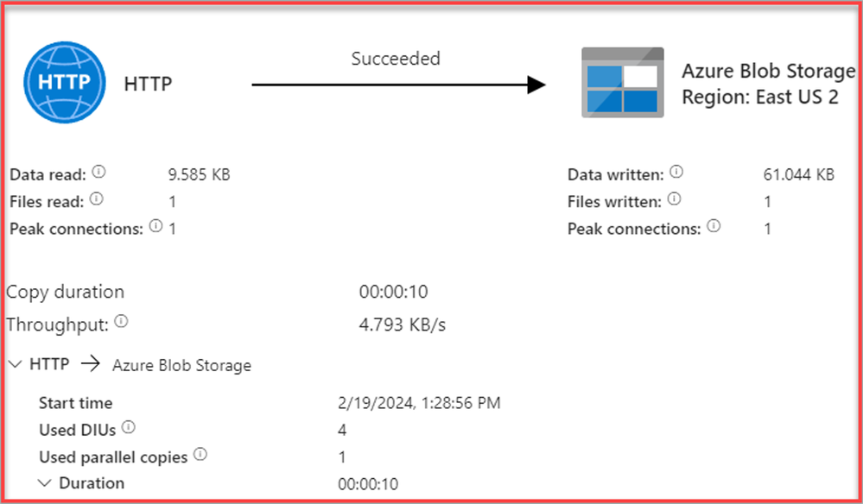Click info icon beside Used parallel copies
The height and width of the screenshot is (504, 863).
pos(200,454)
